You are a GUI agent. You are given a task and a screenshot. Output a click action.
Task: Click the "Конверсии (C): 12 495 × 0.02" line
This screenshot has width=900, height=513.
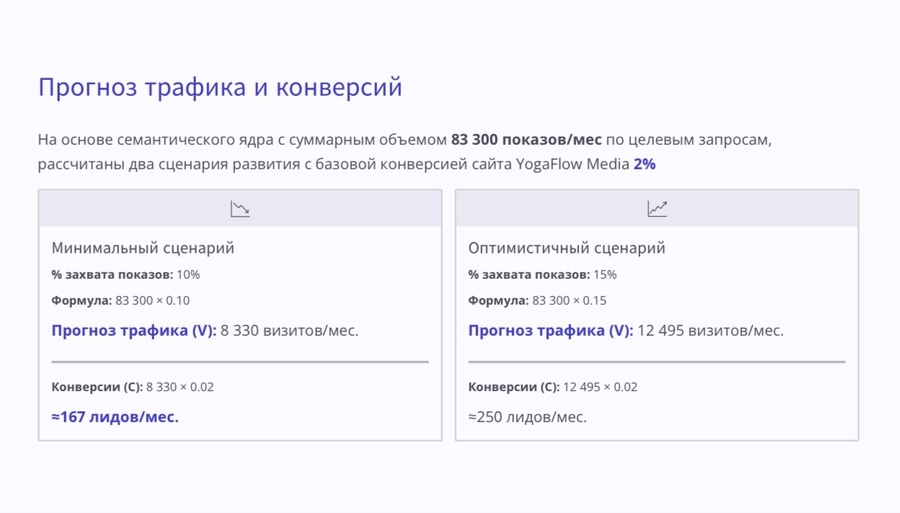click(x=552, y=387)
